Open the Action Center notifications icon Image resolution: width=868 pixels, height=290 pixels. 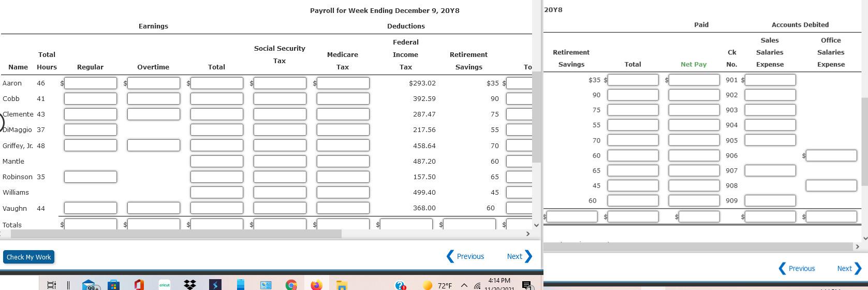(x=527, y=285)
